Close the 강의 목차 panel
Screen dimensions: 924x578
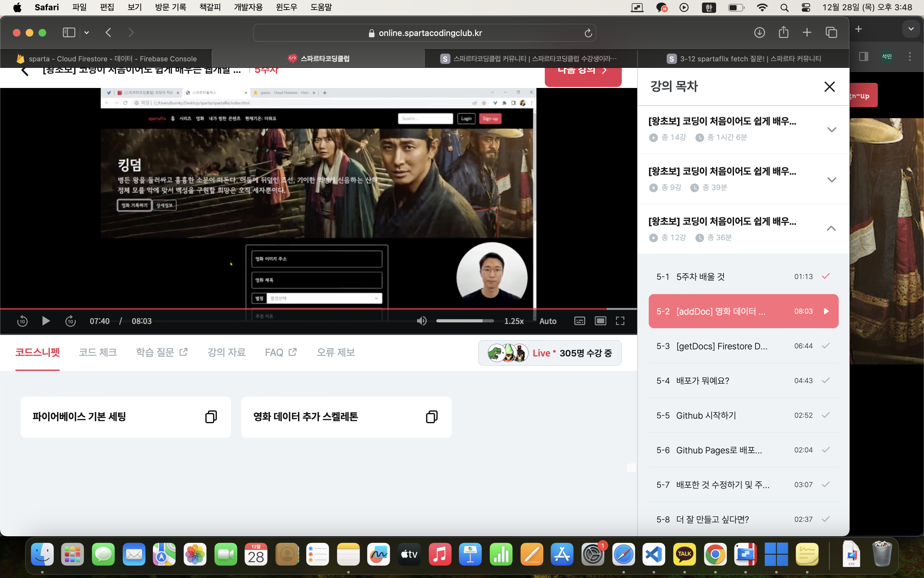[829, 87]
